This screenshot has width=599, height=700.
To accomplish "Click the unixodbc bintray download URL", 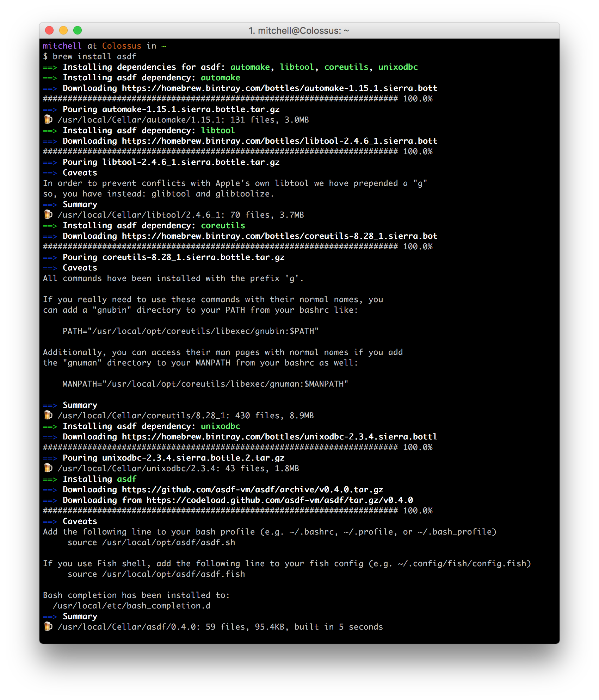I will [280, 437].
